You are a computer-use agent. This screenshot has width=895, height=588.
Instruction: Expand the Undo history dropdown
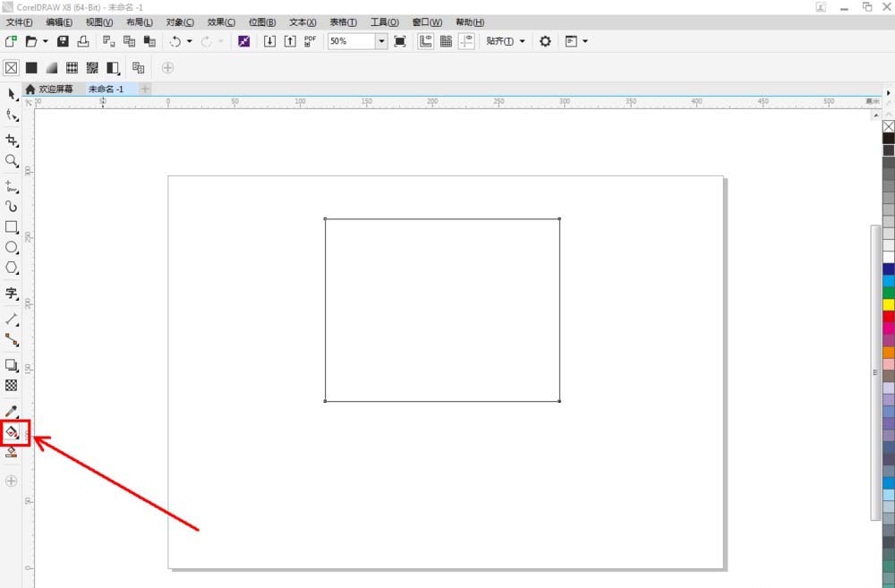190,41
